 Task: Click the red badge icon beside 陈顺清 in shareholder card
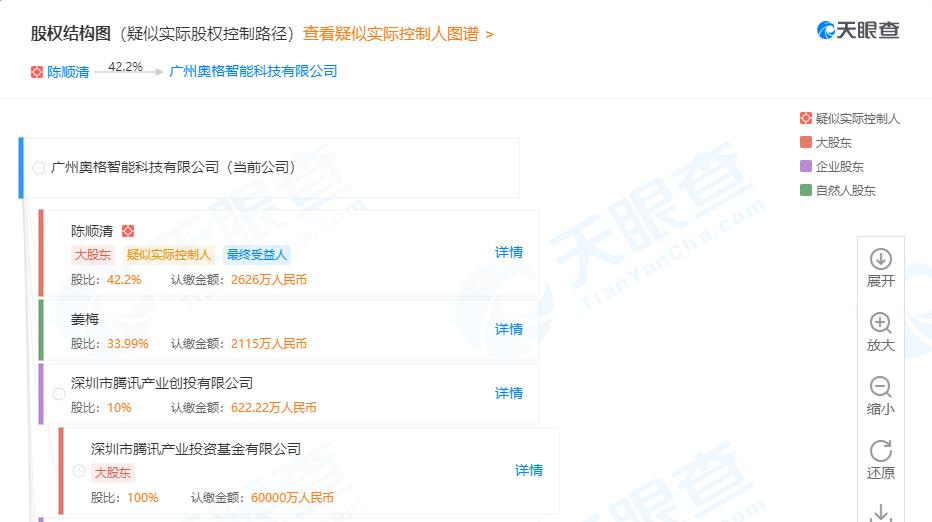click(128, 231)
